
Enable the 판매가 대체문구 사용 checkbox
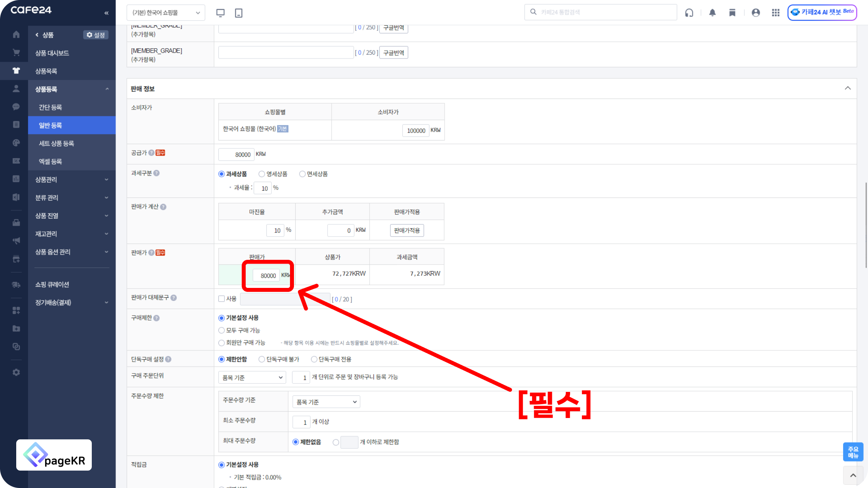tap(222, 299)
